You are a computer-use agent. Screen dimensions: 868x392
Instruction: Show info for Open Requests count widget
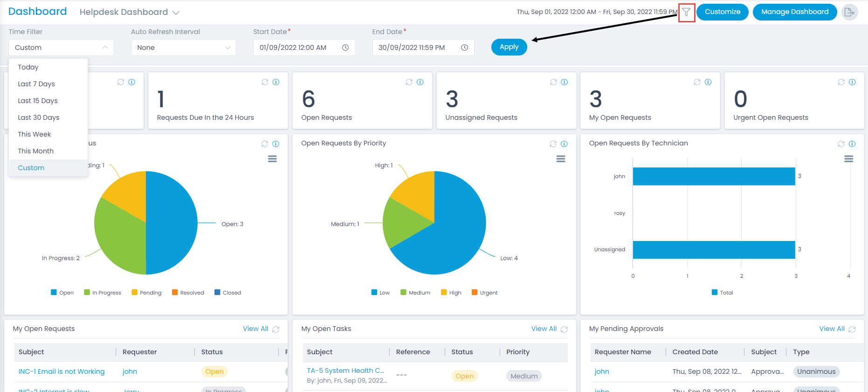[420, 82]
